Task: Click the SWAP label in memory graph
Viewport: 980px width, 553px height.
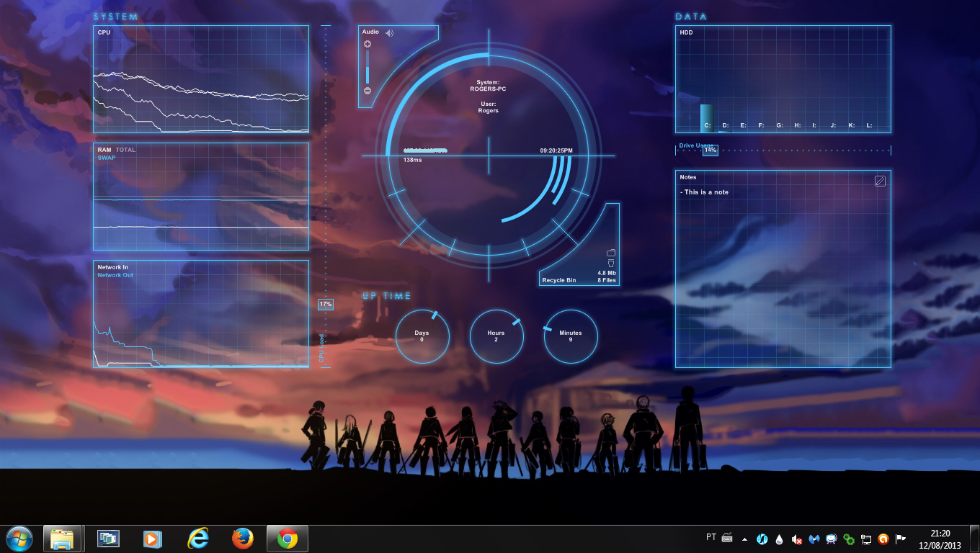Action: pos(107,158)
